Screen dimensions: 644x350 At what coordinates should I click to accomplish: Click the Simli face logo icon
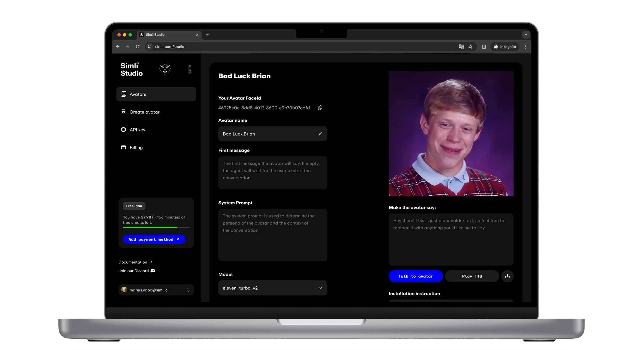click(x=165, y=69)
